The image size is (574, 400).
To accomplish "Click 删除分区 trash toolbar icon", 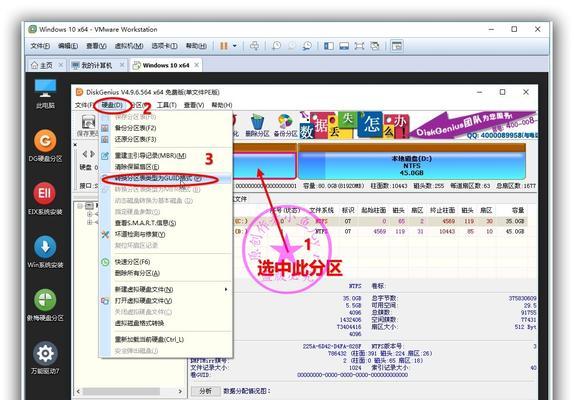I will 257,126.
